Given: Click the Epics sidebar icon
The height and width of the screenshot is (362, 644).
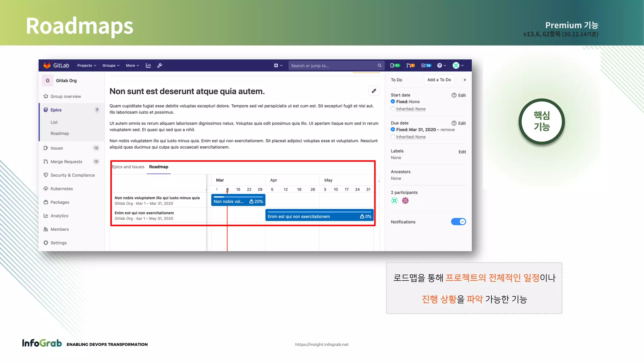Looking at the screenshot, I should click(46, 110).
